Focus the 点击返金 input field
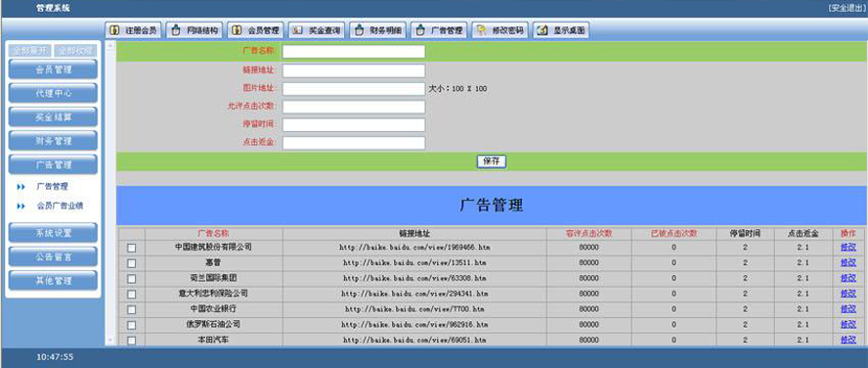 point(354,143)
